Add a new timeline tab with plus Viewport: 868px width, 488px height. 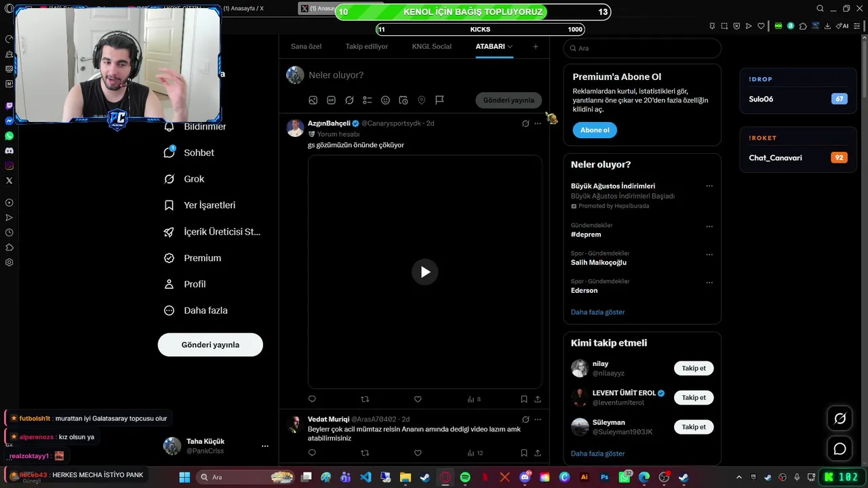click(536, 47)
